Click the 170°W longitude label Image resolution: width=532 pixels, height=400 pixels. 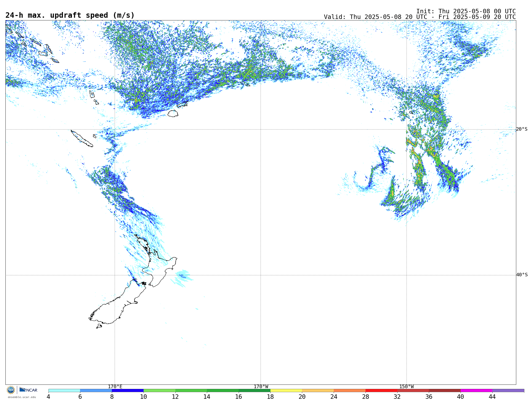[x=261, y=387]
